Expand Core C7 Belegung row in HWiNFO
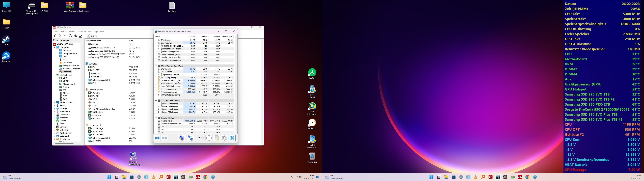The height and width of the screenshot is (181, 644). 158,112
